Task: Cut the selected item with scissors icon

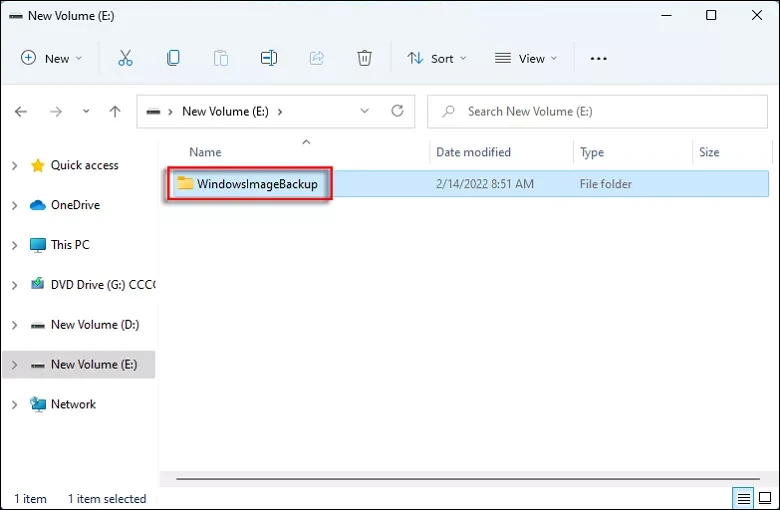Action: point(125,58)
